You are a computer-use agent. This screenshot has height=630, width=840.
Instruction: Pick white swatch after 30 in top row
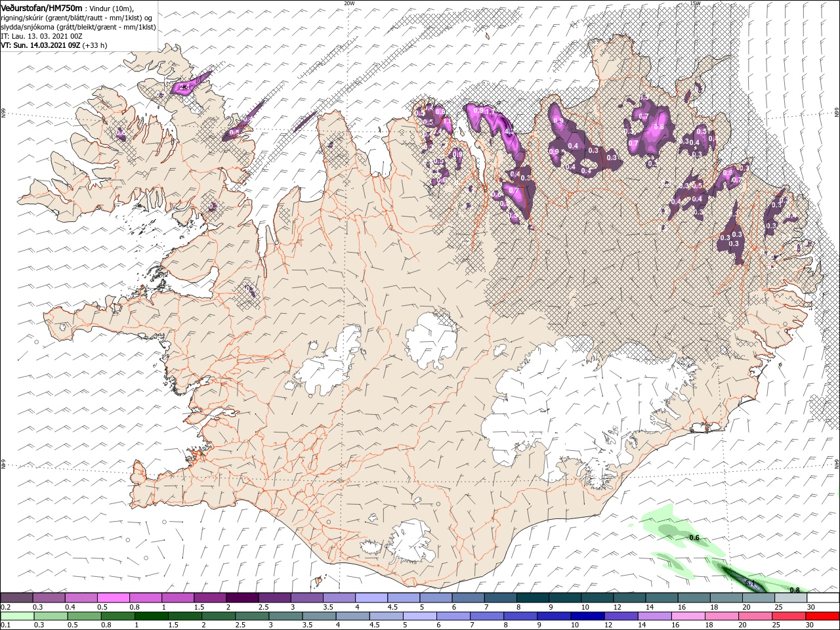click(x=823, y=597)
